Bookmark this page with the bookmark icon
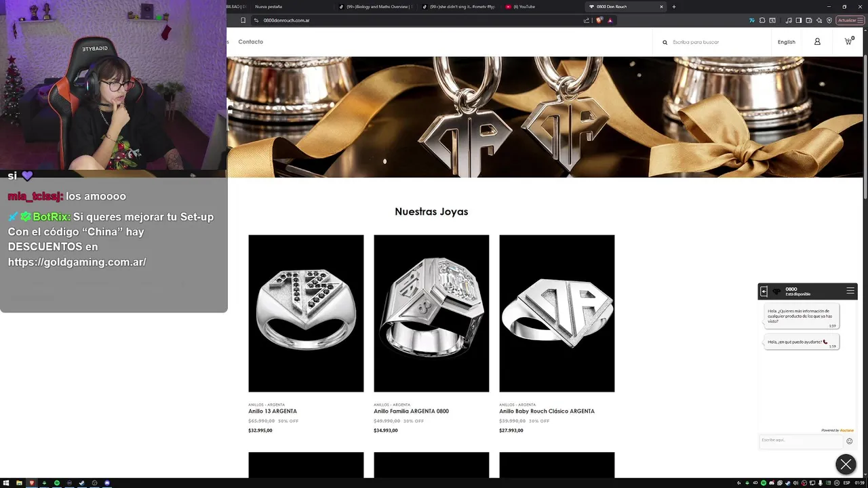 pyautogui.click(x=243, y=20)
